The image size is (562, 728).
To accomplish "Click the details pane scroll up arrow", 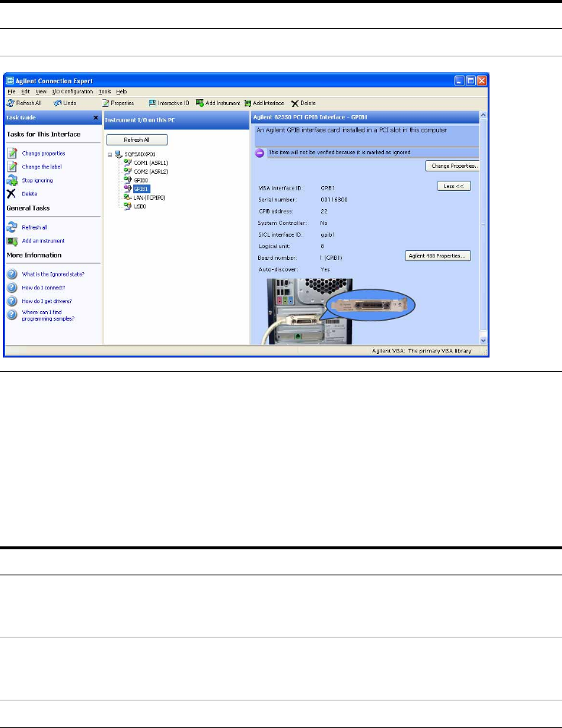I will pos(483,114).
